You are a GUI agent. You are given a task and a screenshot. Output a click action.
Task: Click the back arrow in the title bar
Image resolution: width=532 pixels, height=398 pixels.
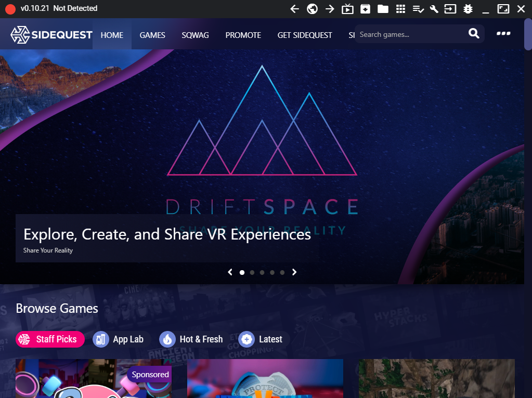tap(294, 9)
